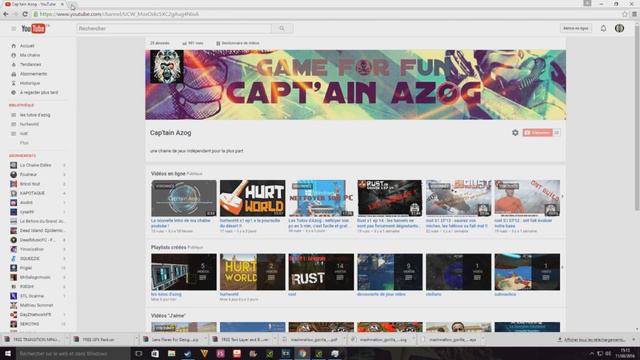Open the YouTube hamburger guide menu
640x360 pixels.
(13, 29)
